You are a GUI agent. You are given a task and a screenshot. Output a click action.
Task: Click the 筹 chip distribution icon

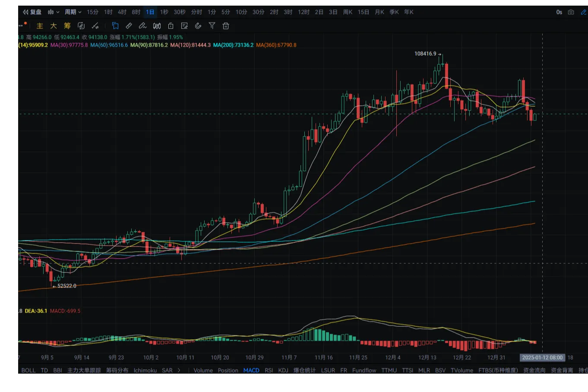(67, 26)
